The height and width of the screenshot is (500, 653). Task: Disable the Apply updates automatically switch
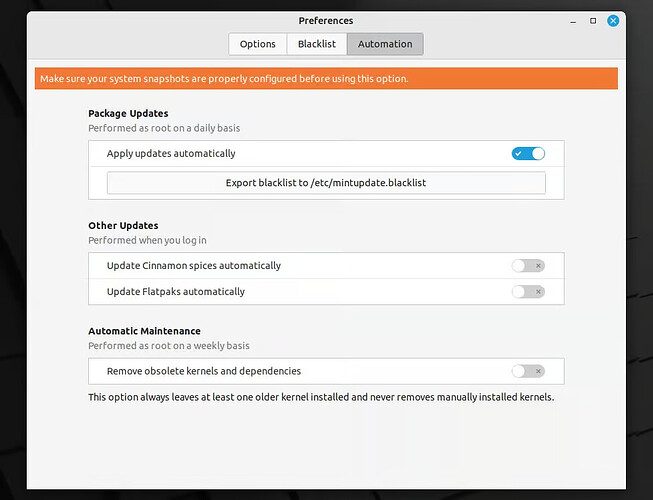(x=528, y=154)
